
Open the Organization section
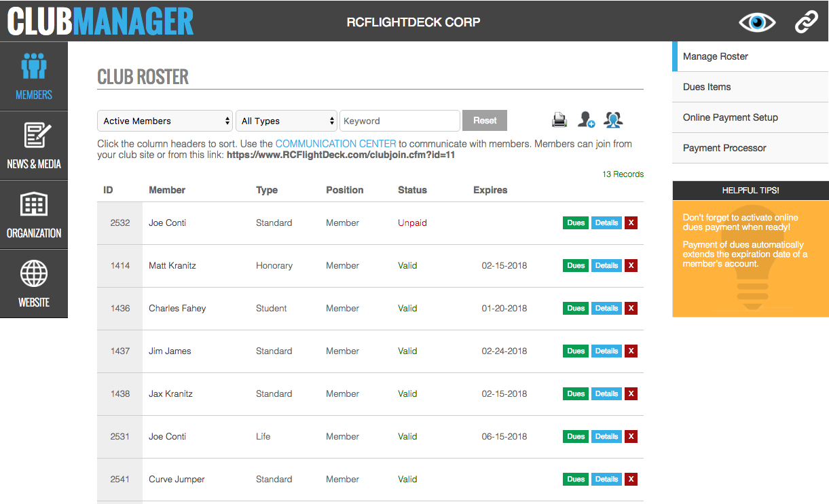(x=34, y=215)
